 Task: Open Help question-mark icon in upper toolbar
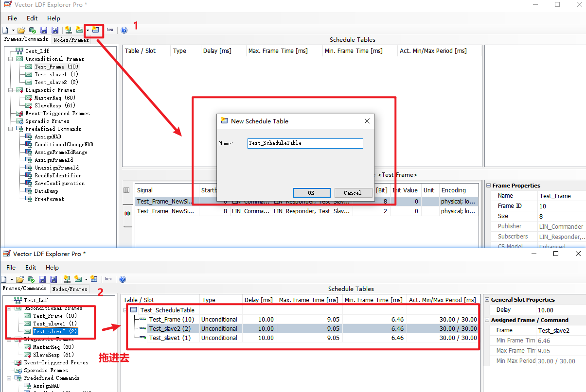click(x=124, y=30)
